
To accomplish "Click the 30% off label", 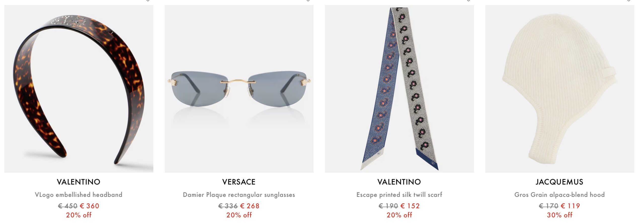I will tap(559, 215).
